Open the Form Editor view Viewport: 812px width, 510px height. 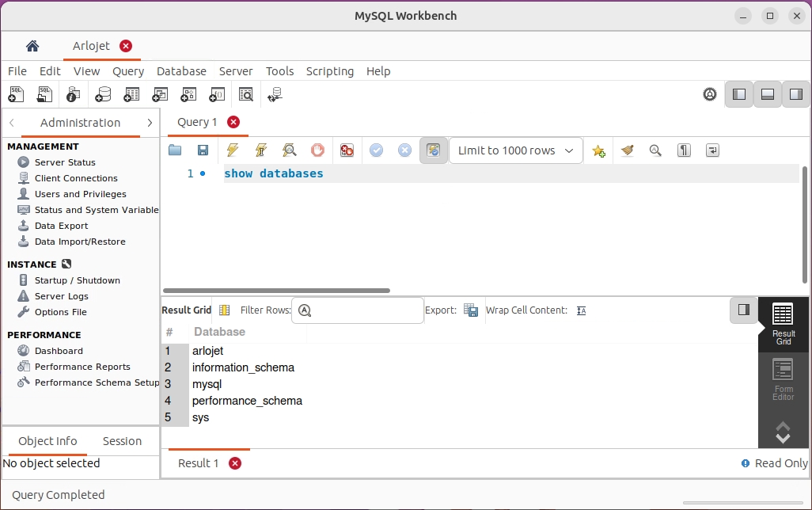point(783,379)
